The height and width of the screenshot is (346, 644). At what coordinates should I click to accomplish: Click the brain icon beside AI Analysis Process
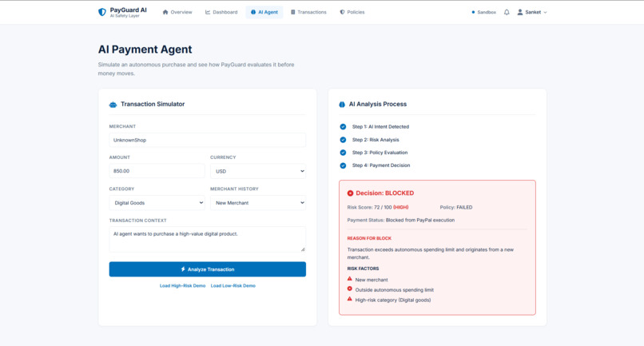[x=342, y=105]
